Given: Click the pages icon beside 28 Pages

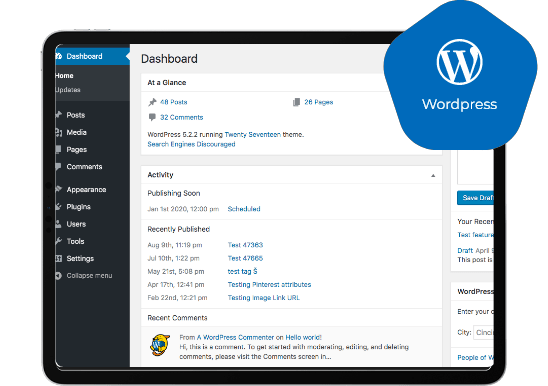Looking at the screenshot, I should click(296, 102).
